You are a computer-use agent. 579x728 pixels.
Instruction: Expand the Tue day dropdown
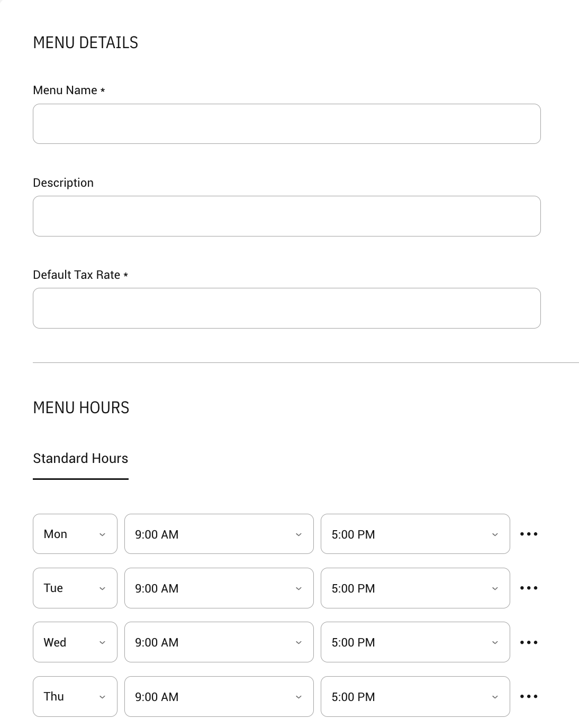pos(75,588)
